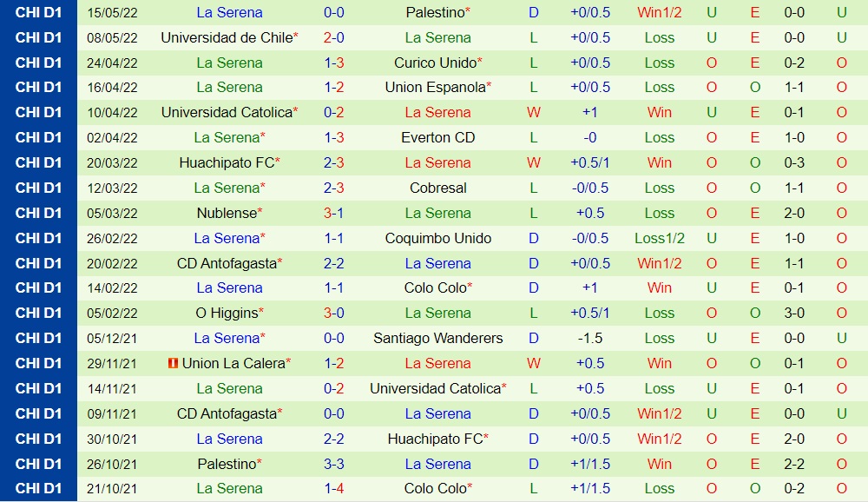Click the 3-3 score of Palestino match
The width and height of the screenshot is (868, 502).
coord(334,464)
